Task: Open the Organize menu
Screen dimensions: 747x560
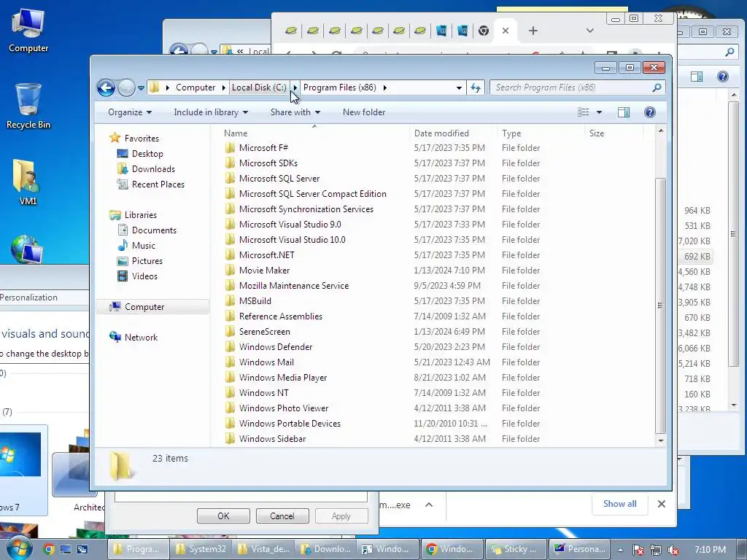Action: [130, 112]
